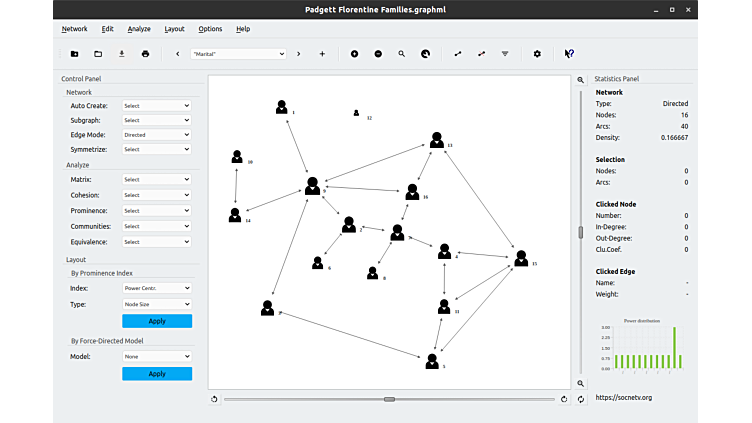Select node 15 in the network graph
Image resolution: width=752 pixels, height=423 pixels.
click(520, 259)
